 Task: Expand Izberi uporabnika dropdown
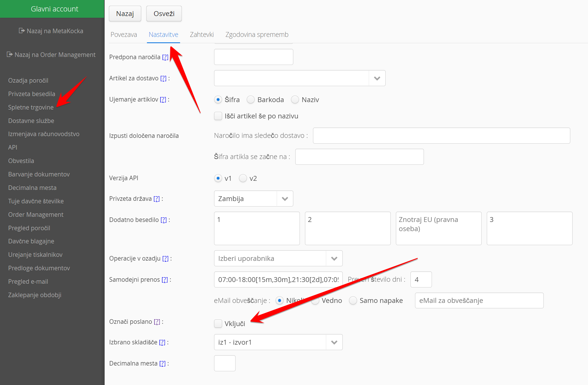click(334, 259)
